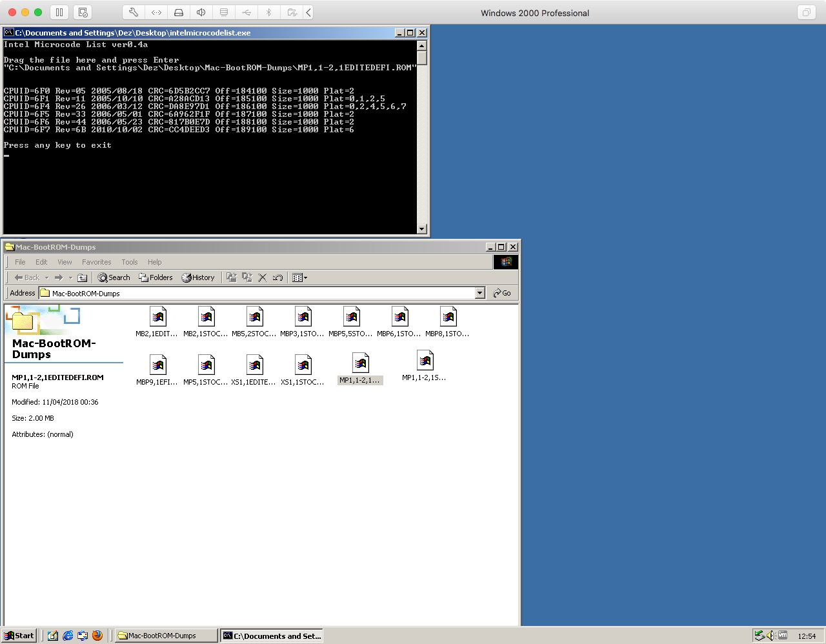Click the Bluetooth icon in VM toolbar
826x644 pixels.
(x=269, y=12)
